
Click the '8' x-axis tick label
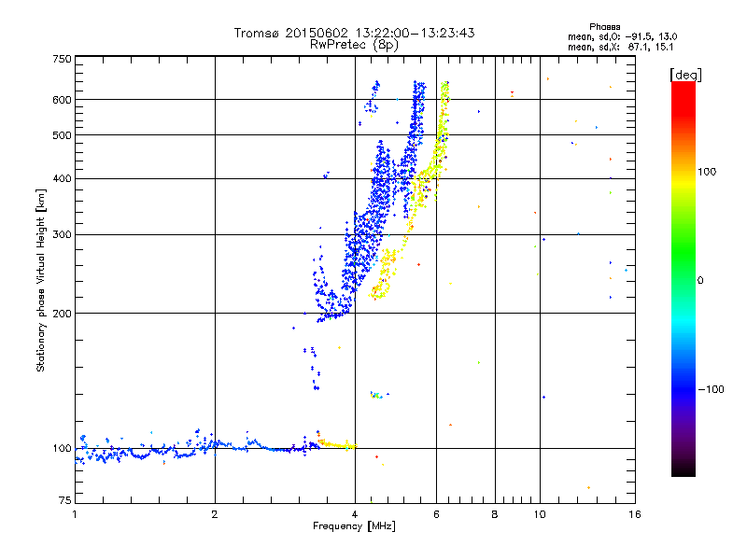(x=495, y=514)
